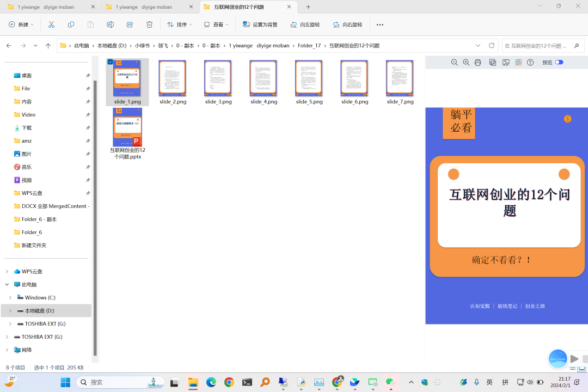Expand the 网络 network tree node

pyautogui.click(x=7, y=350)
